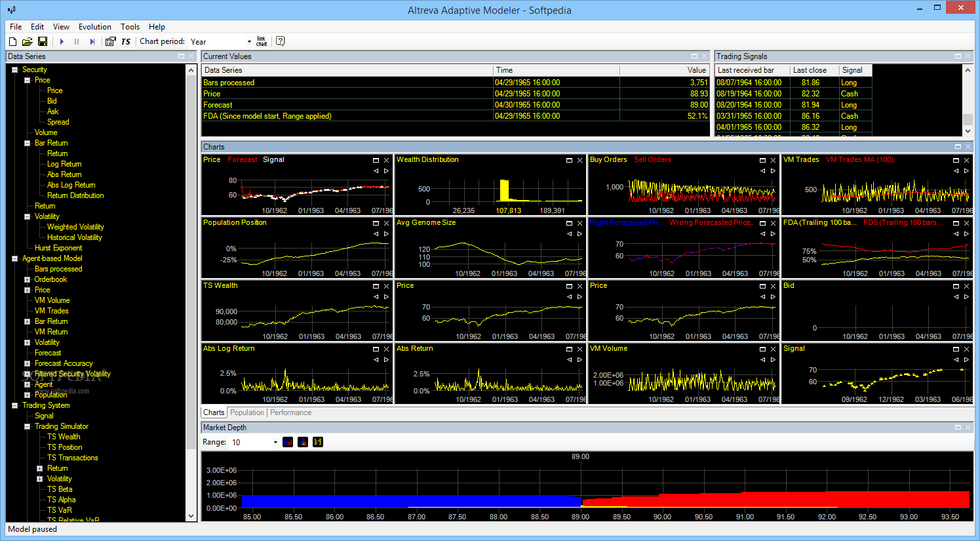The height and width of the screenshot is (541, 980).
Task: Close the Current Values panel
Action: coord(705,56)
